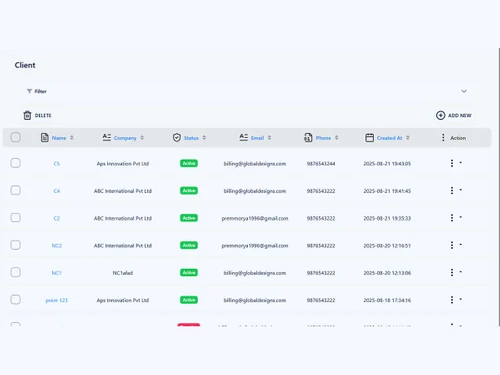Click the Company column text icon
Screen dimensions: 500x375
point(107,137)
